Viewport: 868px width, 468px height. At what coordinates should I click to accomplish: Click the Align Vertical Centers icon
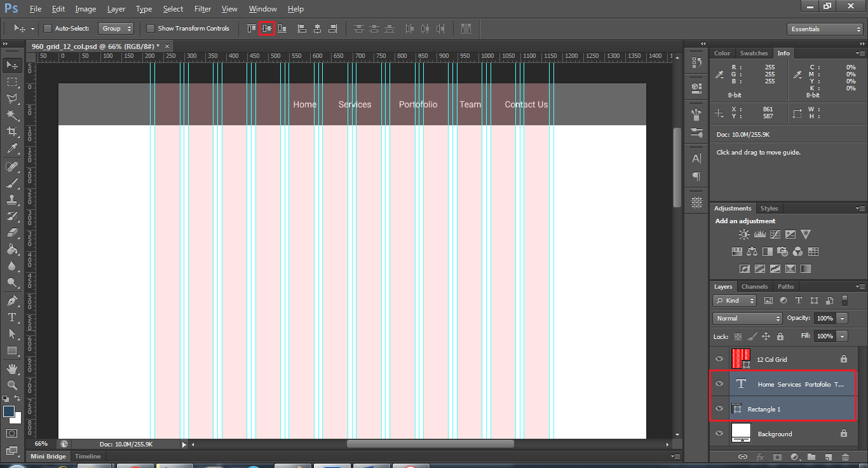pyautogui.click(x=267, y=29)
